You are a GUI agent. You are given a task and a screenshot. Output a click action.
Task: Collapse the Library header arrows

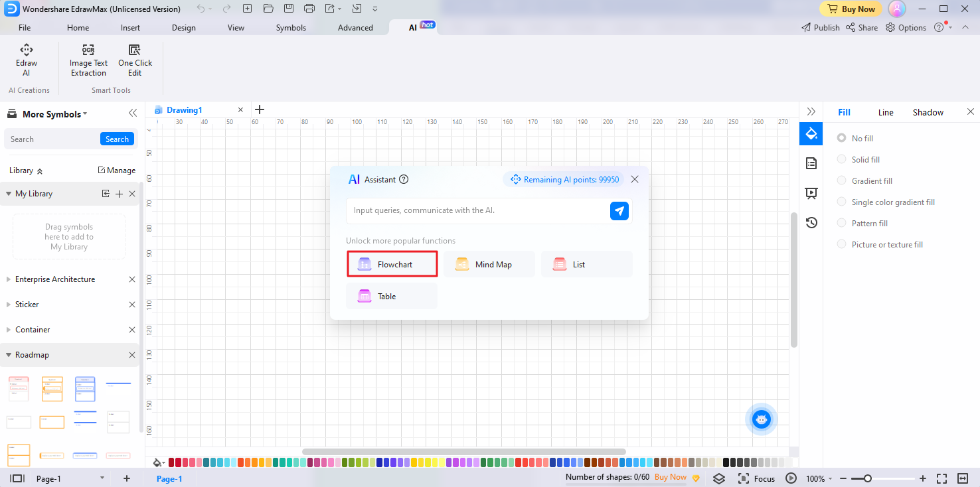click(x=39, y=171)
